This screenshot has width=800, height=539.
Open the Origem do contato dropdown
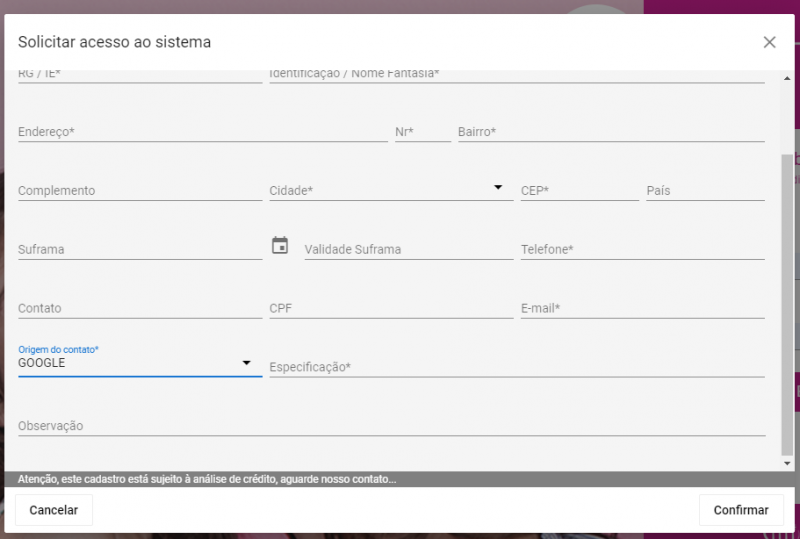click(x=140, y=363)
